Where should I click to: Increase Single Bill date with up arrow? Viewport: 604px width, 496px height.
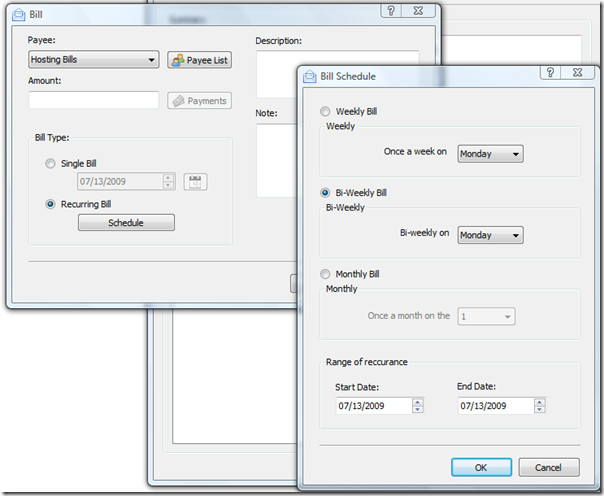tap(168, 178)
